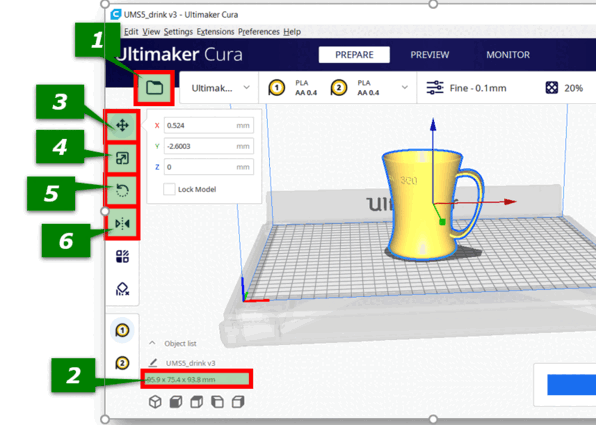The height and width of the screenshot is (425, 596).
Task: Toggle the Lock Model checkbox
Action: (169, 189)
